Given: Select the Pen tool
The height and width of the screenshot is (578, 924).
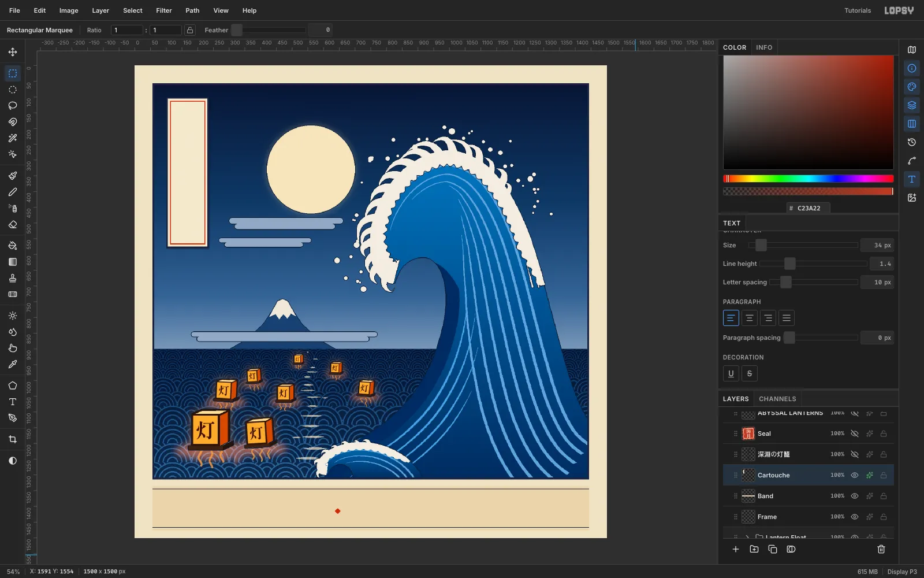Looking at the screenshot, I should pos(13,418).
